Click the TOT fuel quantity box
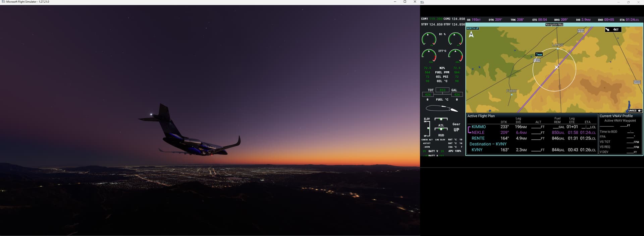Image resolution: width=644 pixels, height=236 pixels. click(x=442, y=90)
